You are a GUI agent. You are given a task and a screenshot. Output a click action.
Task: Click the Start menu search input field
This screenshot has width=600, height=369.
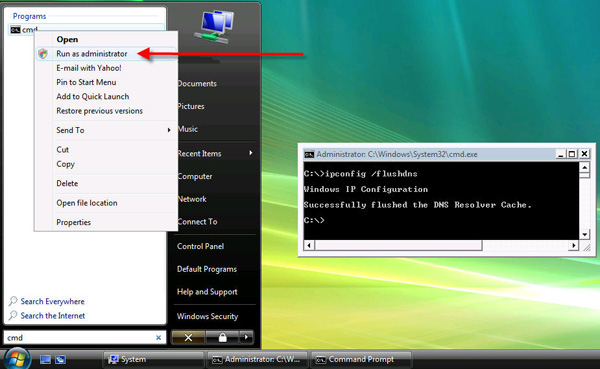tap(85, 338)
